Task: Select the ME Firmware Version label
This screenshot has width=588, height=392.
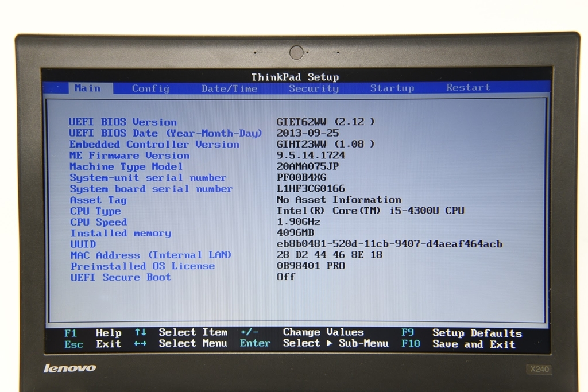Action: pos(129,156)
